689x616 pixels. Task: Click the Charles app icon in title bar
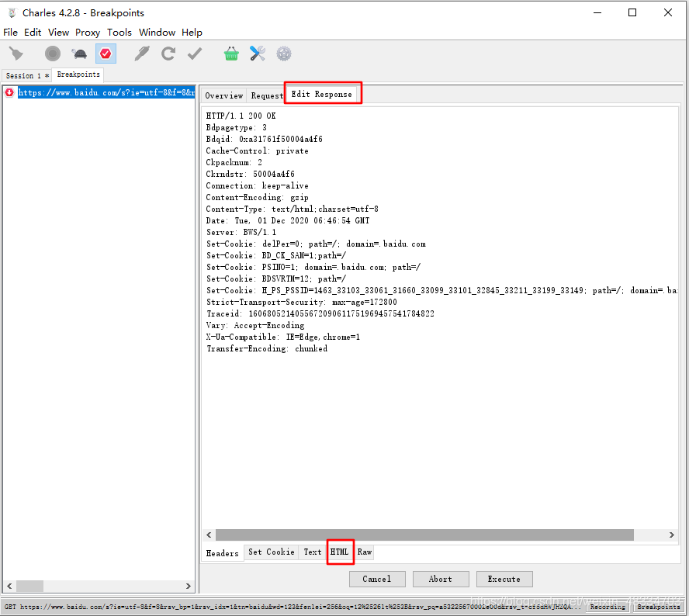(12, 12)
